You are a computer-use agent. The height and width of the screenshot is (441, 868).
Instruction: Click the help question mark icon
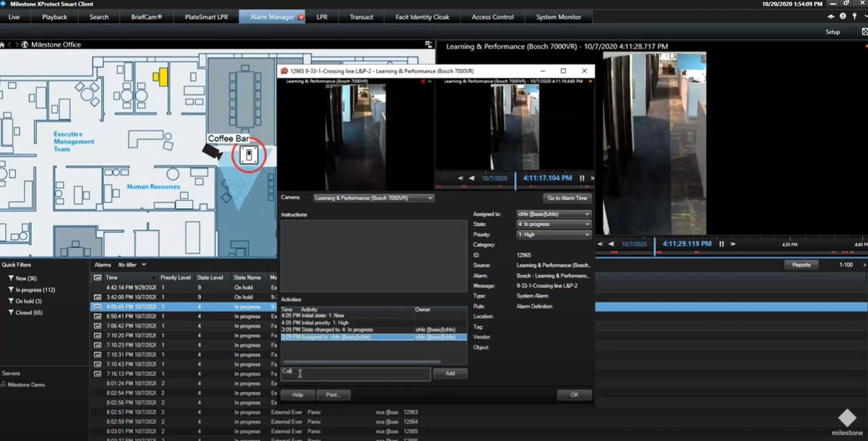click(x=843, y=16)
